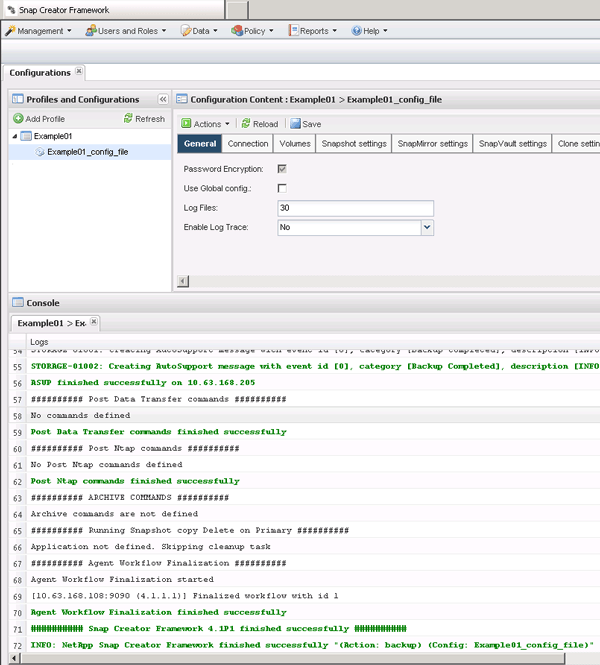This screenshot has width=600, height=665.
Task: Open the Actions dropdown
Action: 206,124
